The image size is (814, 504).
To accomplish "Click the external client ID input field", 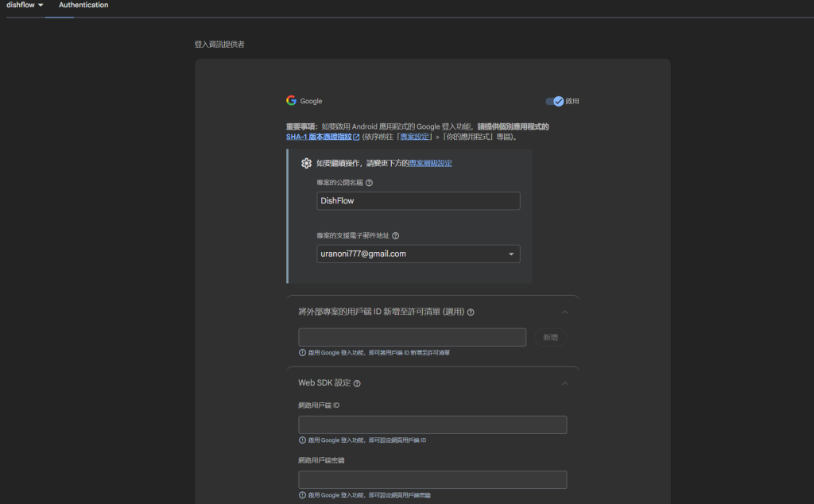I will 413,337.
